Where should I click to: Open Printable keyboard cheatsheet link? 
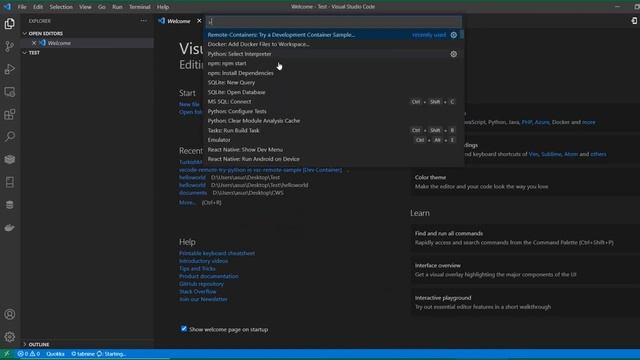(217, 253)
